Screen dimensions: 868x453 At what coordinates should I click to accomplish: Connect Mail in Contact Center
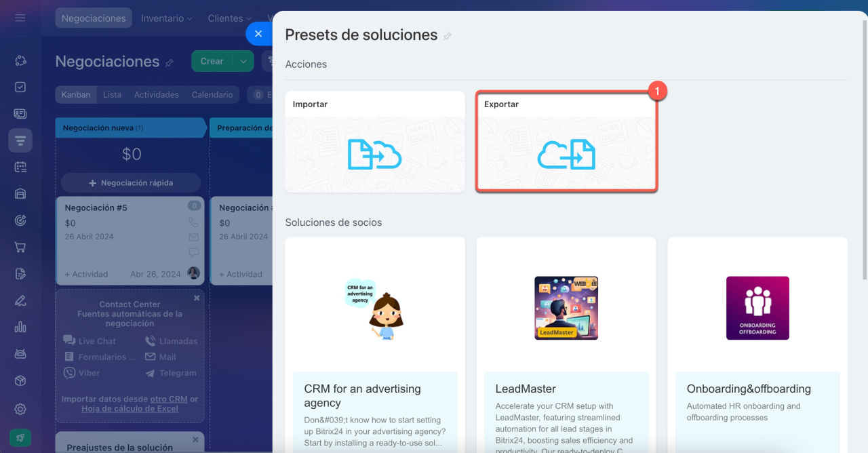(x=160, y=357)
